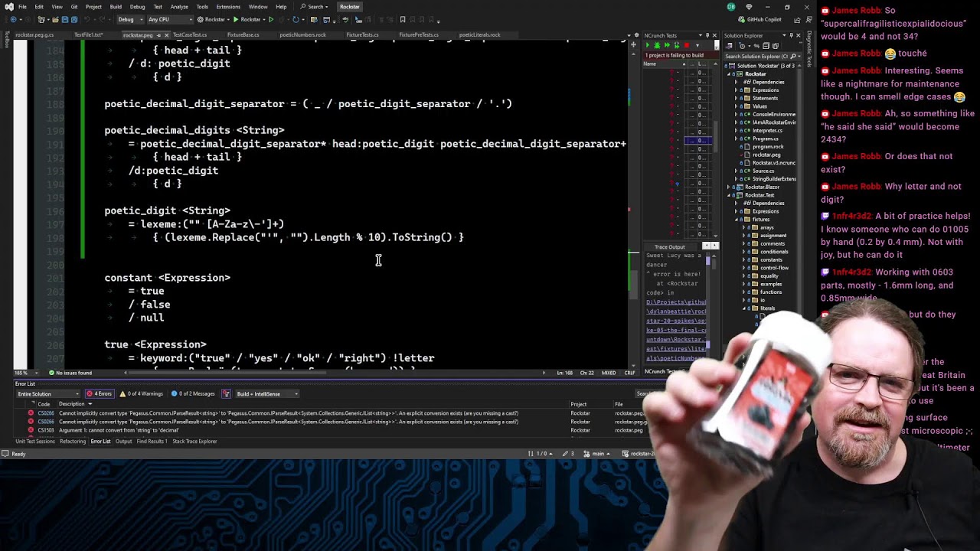Select Interpreter.cs in Solution Explorer
This screenshot has height=551, width=980.
[766, 130]
